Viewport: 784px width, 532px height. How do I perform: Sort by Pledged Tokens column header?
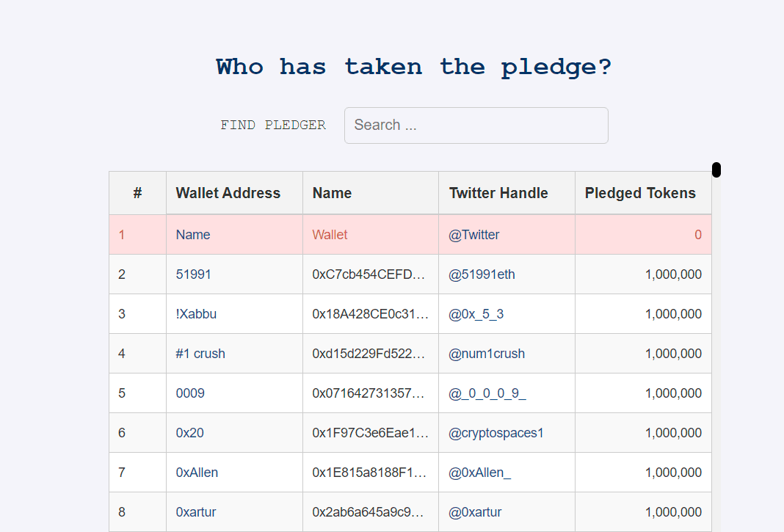640,193
